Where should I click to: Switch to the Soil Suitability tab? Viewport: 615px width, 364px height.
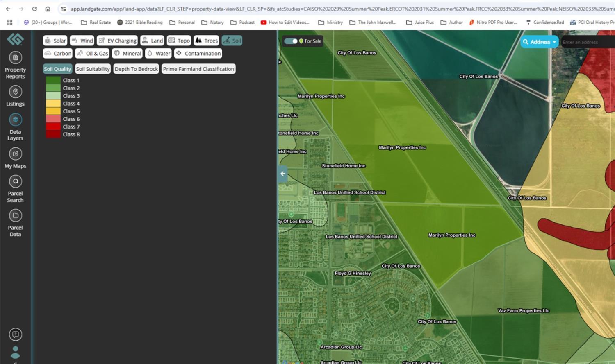click(x=93, y=69)
